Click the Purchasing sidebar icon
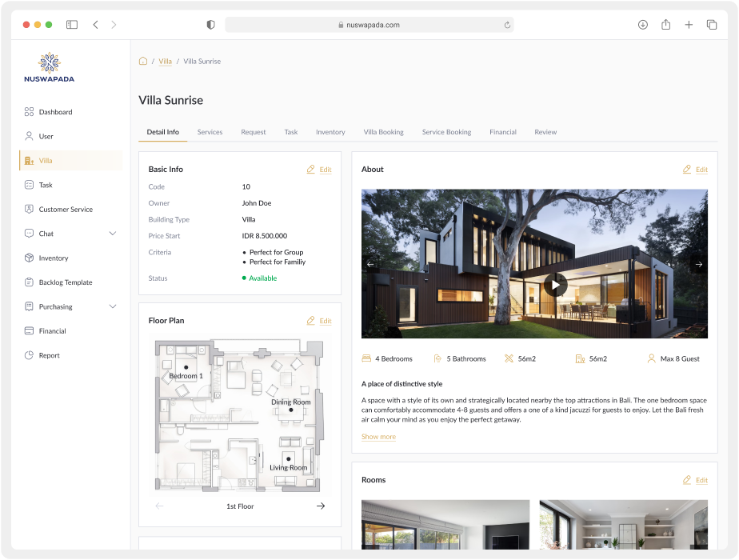 29,306
